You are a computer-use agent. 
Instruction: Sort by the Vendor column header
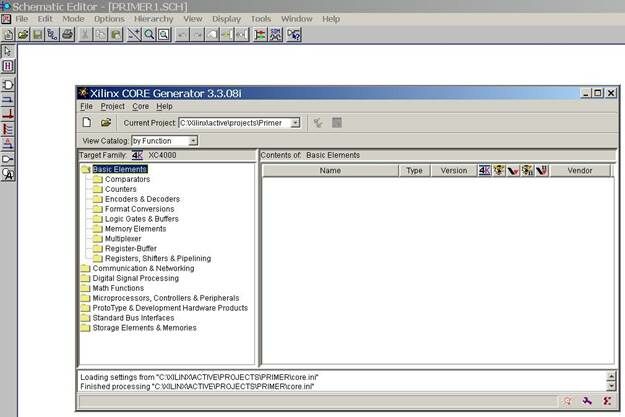click(x=580, y=171)
